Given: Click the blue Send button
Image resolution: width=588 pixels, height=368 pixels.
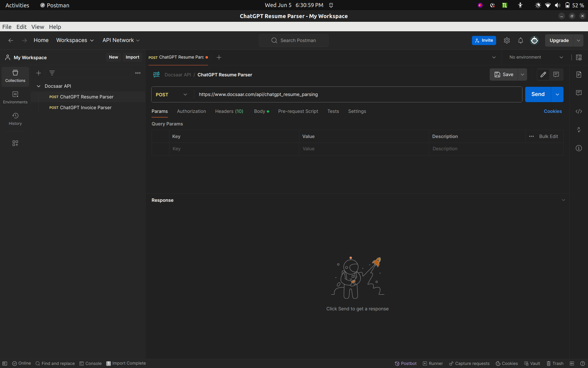Looking at the screenshot, I should coord(538,94).
